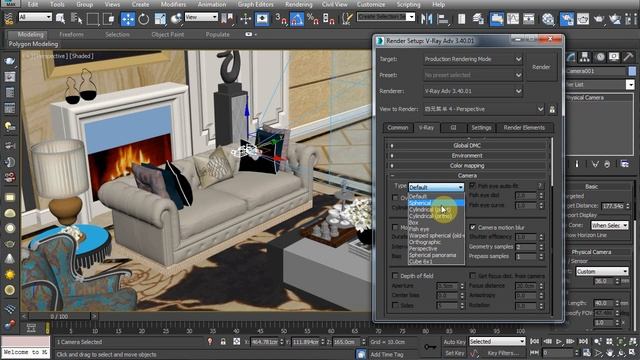Image resolution: width=640 pixels, height=360 pixels.
Task: Click the Geometry samples input field
Action: pyautogui.click(x=526, y=247)
